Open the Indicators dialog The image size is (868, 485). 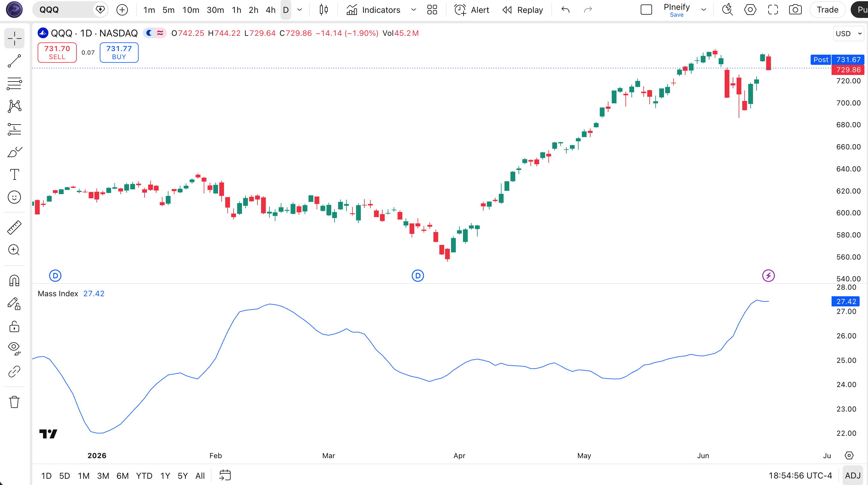click(373, 10)
